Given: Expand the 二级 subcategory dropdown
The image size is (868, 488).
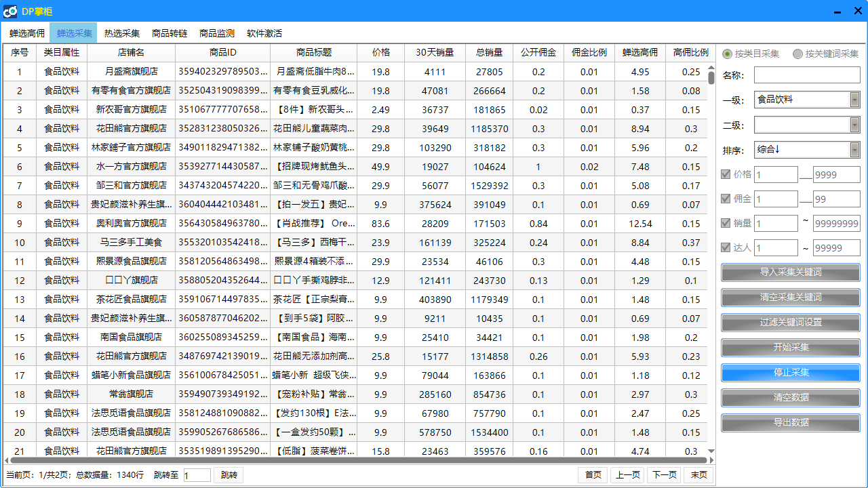Looking at the screenshot, I should click(854, 125).
